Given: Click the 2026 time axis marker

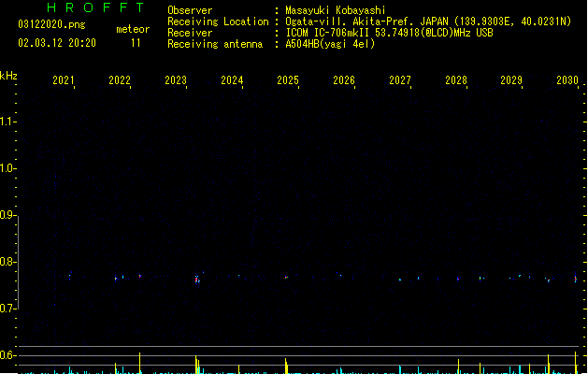Looking at the screenshot, I should click(344, 80).
